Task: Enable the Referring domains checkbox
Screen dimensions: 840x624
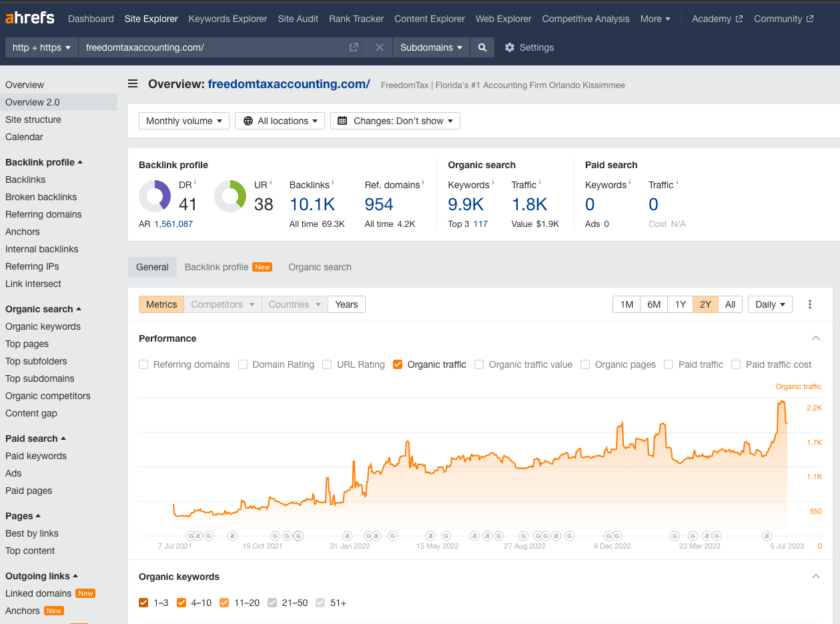Action: point(143,364)
